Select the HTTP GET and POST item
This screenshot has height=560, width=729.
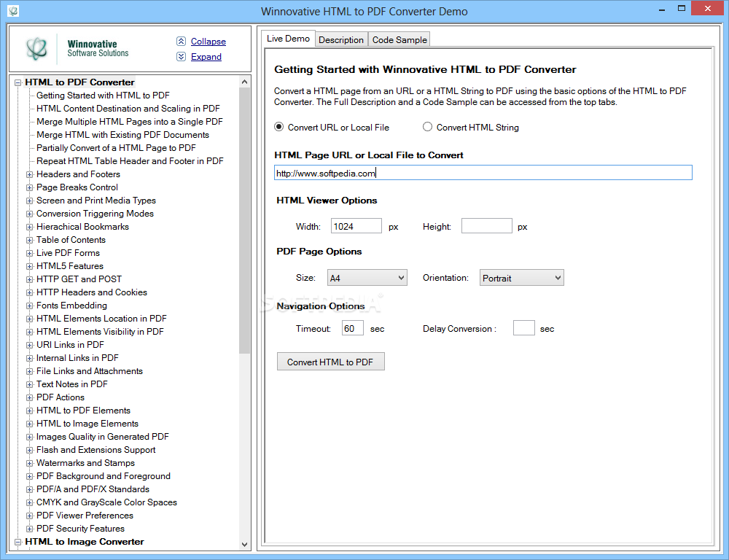[79, 279]
